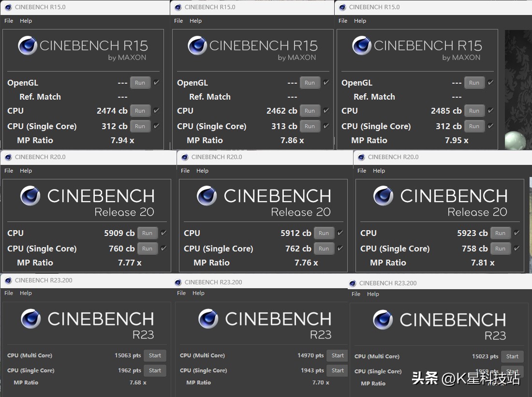Screen dimensions: 532x397
Task: Run the CPU test showing 2485 cb
Action: 474,111
